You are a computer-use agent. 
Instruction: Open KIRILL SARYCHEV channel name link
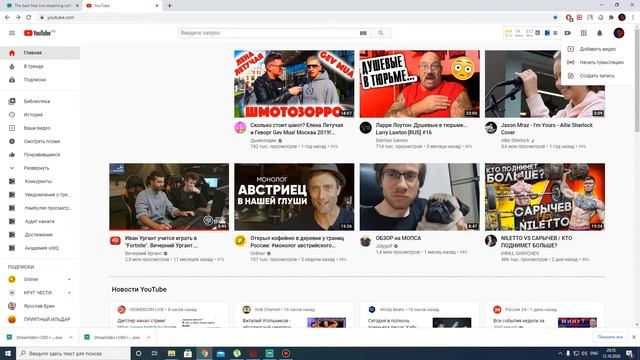point(520,253)
